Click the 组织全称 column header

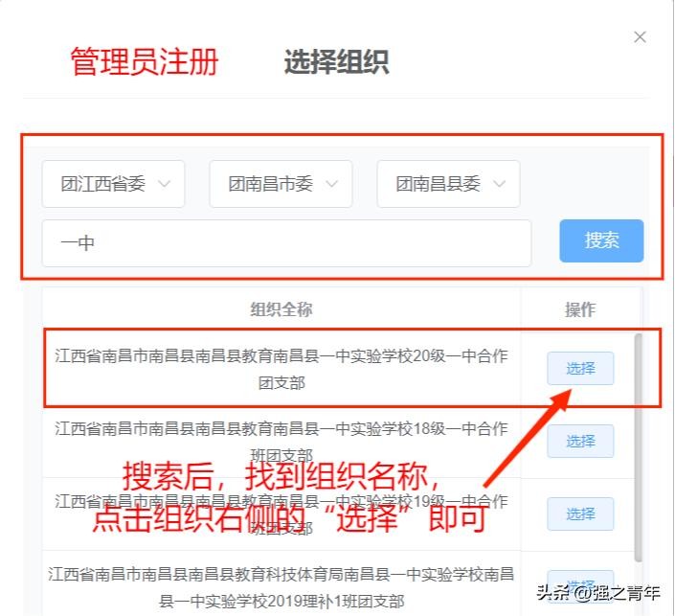tap(281, 309)
